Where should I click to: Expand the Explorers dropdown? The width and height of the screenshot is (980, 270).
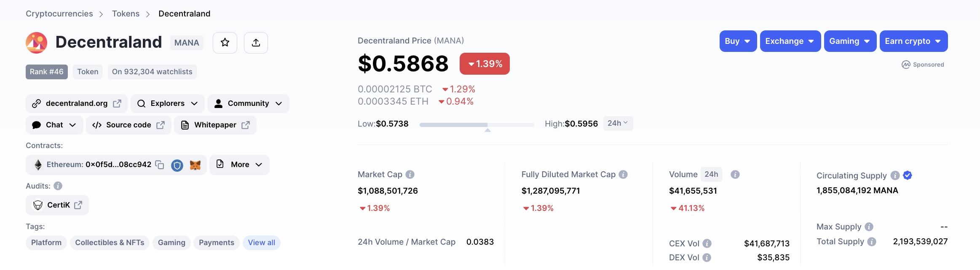point(167,103)
